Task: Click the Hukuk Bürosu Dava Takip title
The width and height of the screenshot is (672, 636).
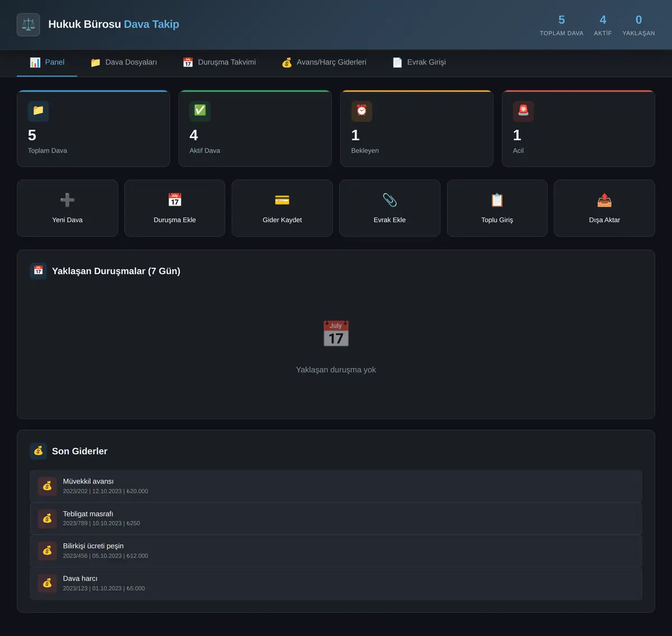Action: (114, 24)
